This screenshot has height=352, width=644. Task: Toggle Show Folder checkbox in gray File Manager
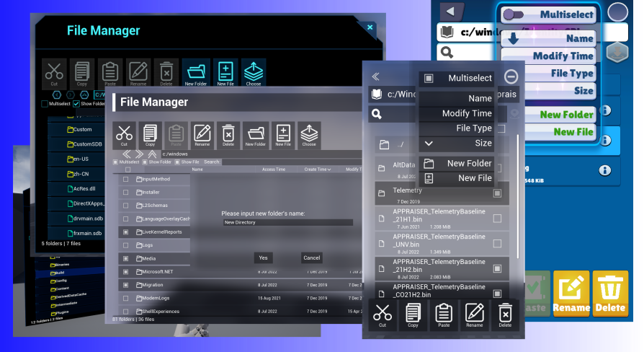145,162
